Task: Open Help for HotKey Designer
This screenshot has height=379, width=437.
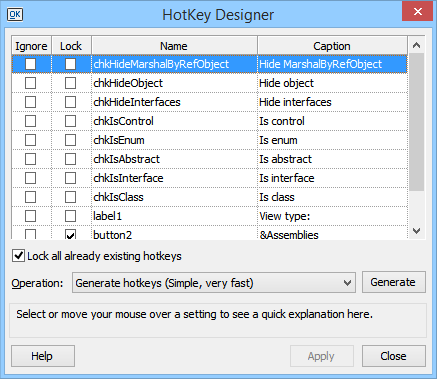Action: (x=43, y=356)
